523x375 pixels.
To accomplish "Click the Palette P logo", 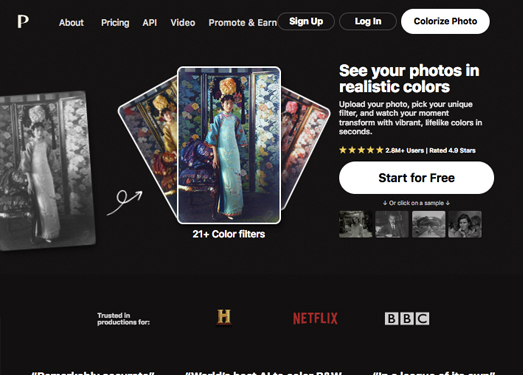I will (23, 21).
